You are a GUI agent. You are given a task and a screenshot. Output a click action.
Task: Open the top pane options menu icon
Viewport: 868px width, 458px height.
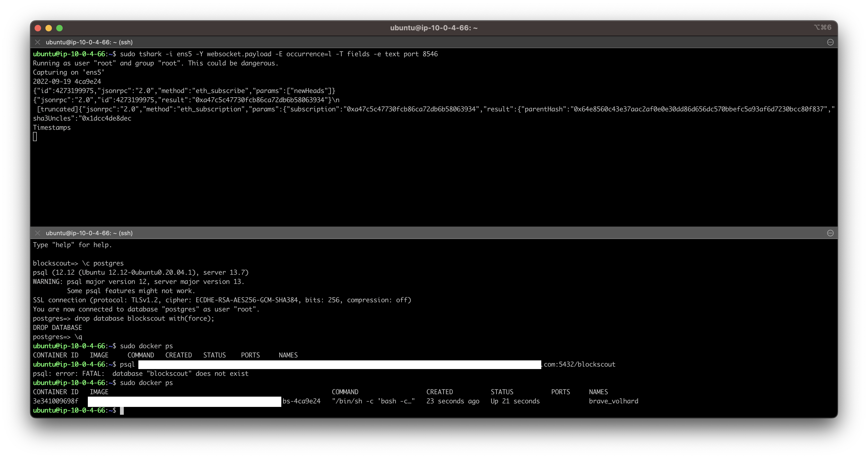(830, 42)
